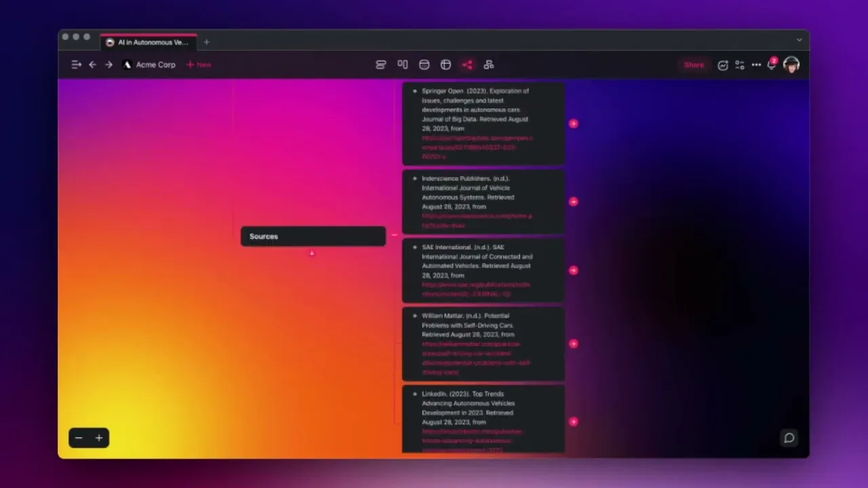Viewport: 868px width, 488px height.
Task: Switch to the board columns view icon
Action: pos(403,65)
